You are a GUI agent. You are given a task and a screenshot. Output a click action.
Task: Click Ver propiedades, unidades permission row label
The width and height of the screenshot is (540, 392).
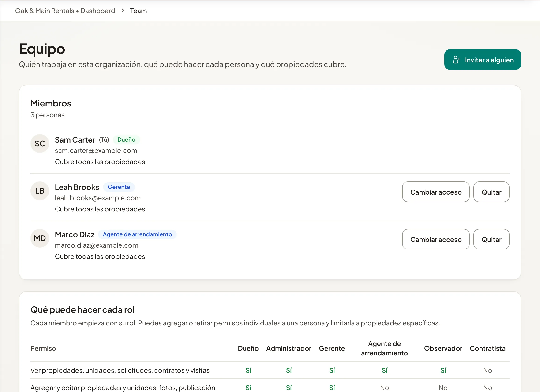120,371
